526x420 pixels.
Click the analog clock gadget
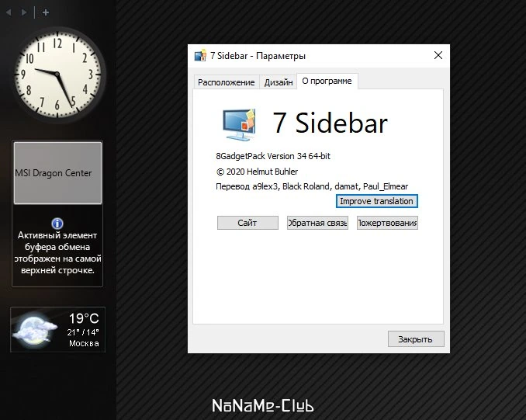(57, 75)
